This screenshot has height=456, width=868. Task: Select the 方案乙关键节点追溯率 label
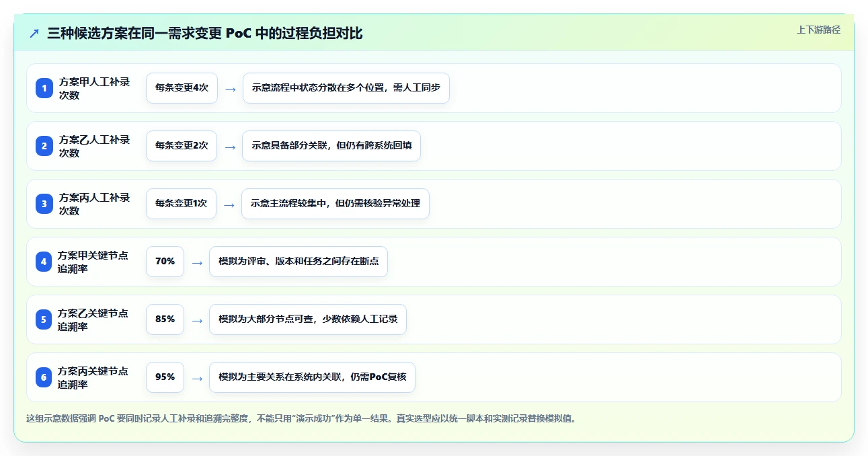[x=93, y=319]
